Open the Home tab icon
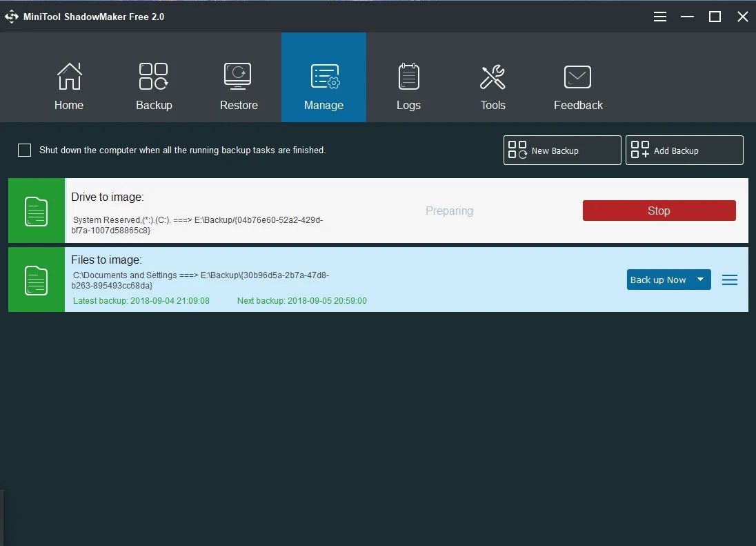 tap(69, 76)
